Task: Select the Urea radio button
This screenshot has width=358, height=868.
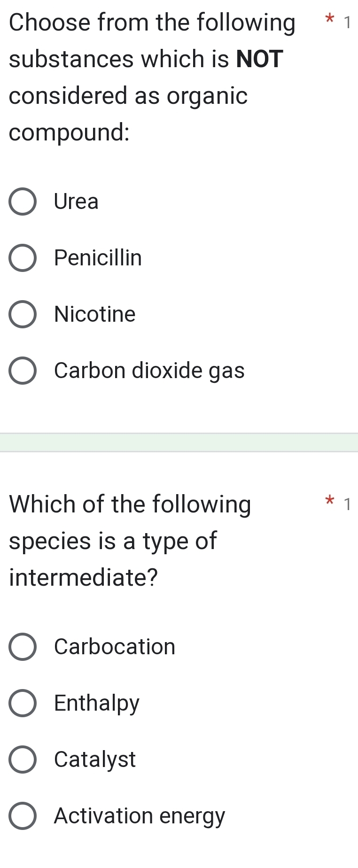Action: pyautogui.click(x=23, y=202)
